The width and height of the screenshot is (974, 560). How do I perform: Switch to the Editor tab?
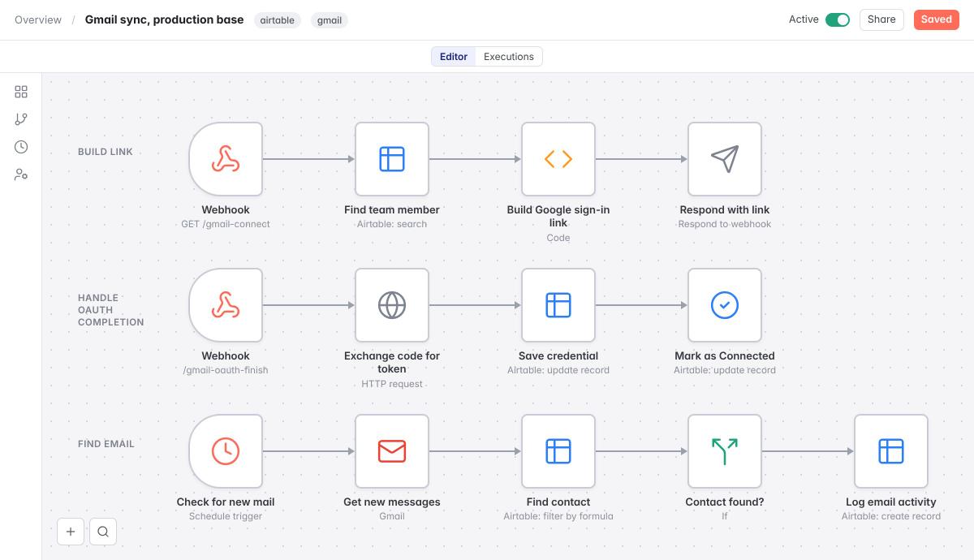pyautogui.click(x=454, y=57)
